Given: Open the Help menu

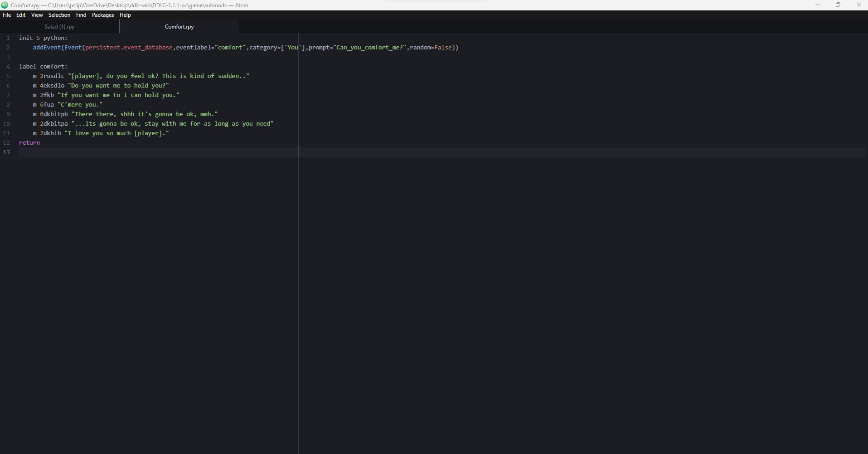Looking at the screenshot, I should [125, 15].
